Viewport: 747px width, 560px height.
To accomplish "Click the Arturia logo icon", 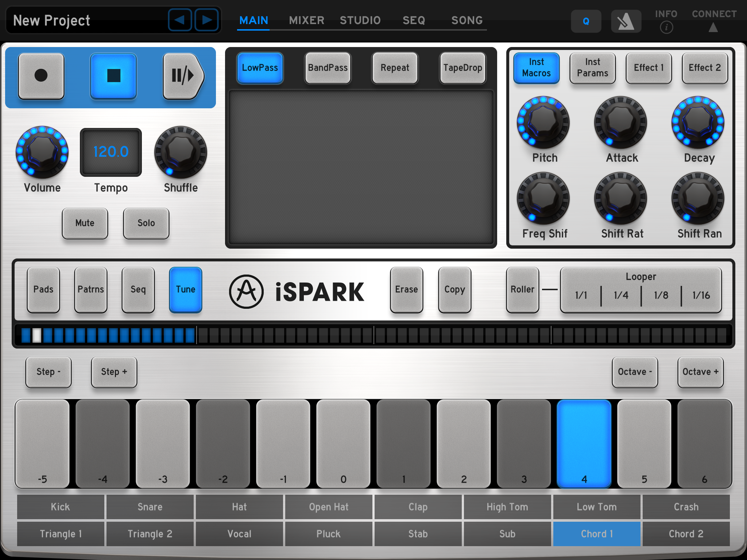I will (246, 291).
